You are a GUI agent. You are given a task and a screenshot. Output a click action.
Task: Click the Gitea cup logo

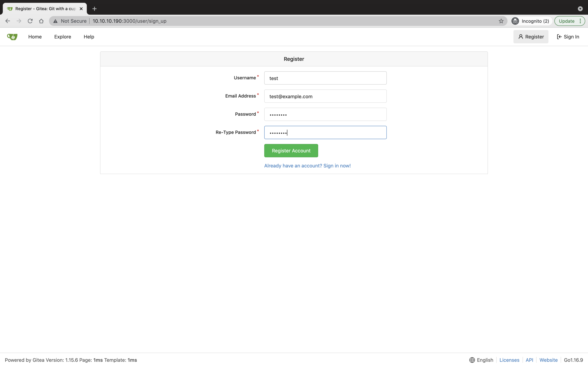point(12,37)
